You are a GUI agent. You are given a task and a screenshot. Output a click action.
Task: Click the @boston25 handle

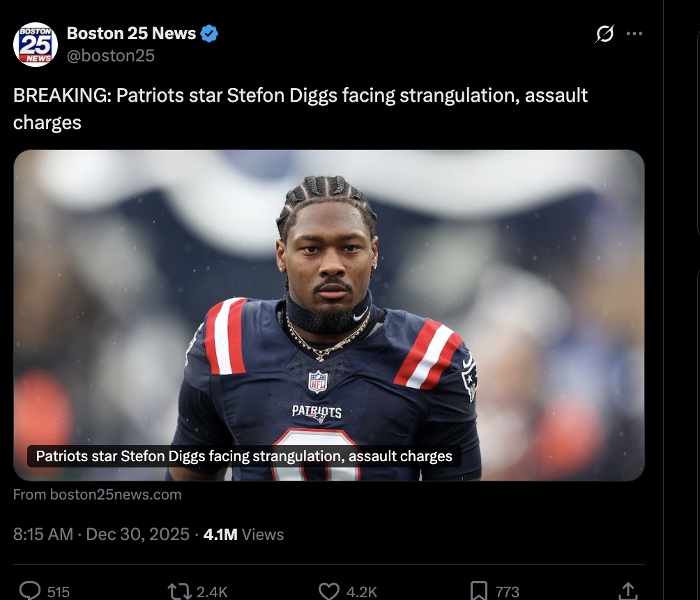point(111,55)
